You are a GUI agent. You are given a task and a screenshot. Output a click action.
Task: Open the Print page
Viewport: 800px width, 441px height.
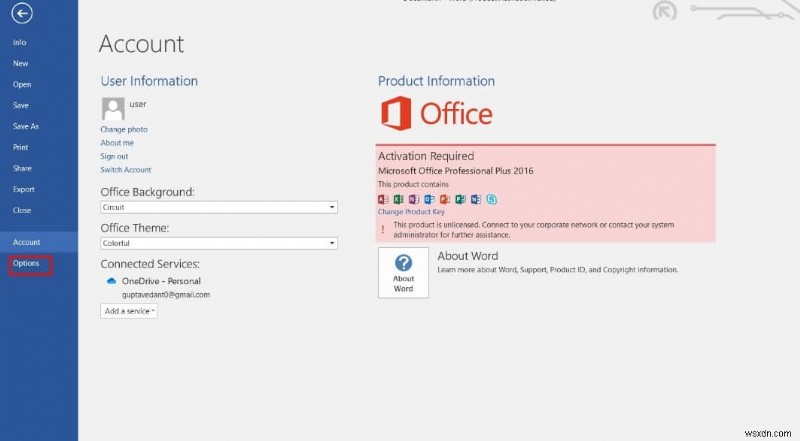(x=20, y=147)
